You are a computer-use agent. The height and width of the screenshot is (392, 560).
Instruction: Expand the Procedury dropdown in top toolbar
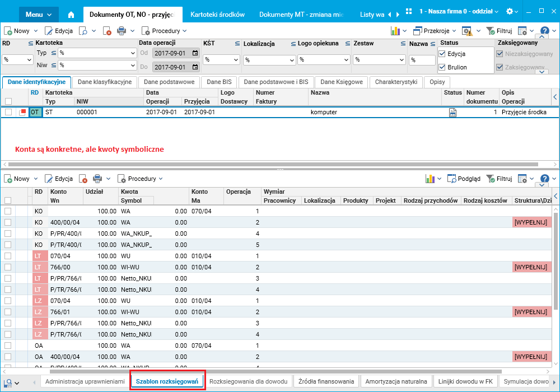click(164, 31)
